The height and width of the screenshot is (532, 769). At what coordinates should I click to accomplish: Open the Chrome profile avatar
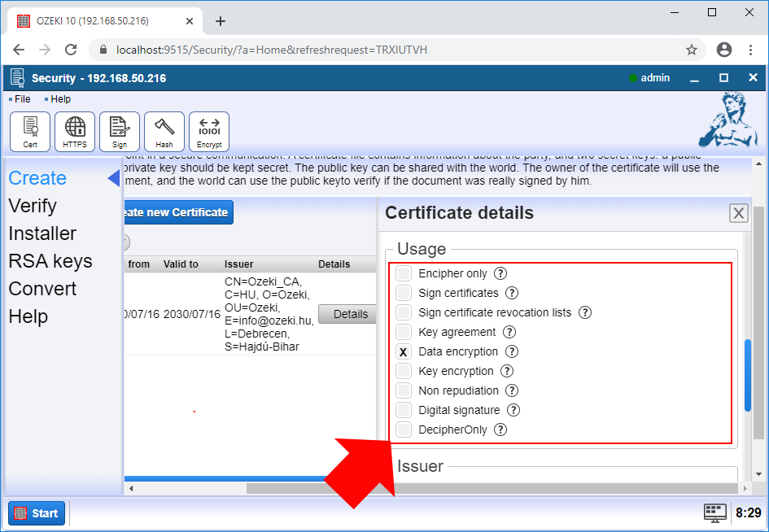724,50
